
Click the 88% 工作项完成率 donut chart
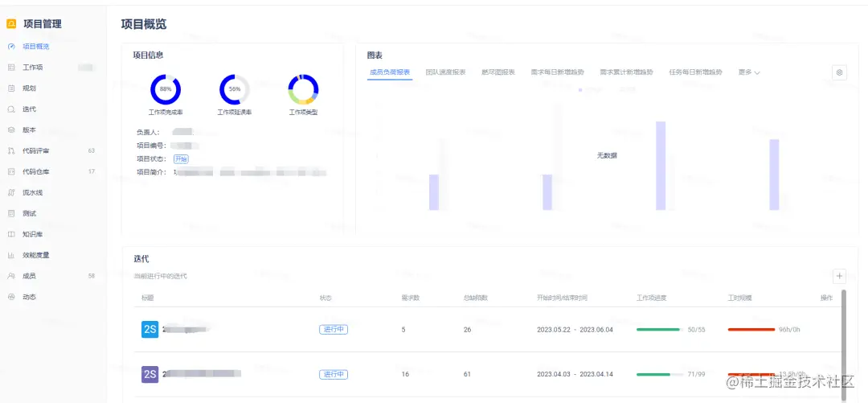pyautogui.click(x=166, y=89)
